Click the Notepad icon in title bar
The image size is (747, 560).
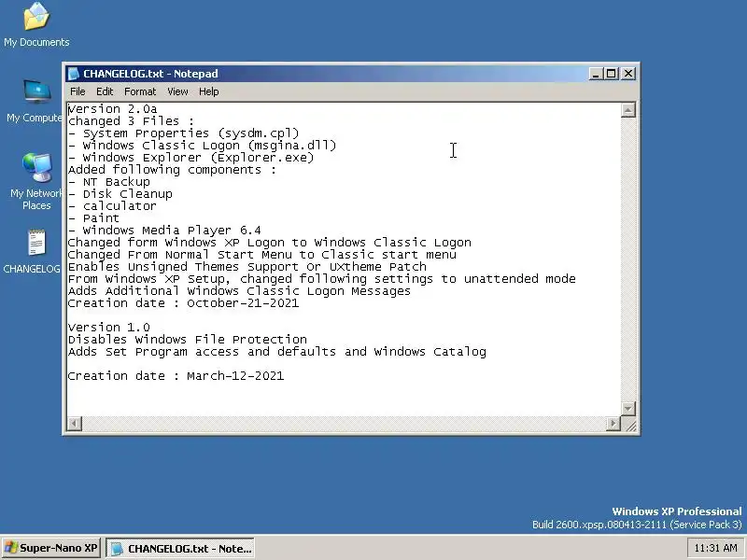point(74,74)
